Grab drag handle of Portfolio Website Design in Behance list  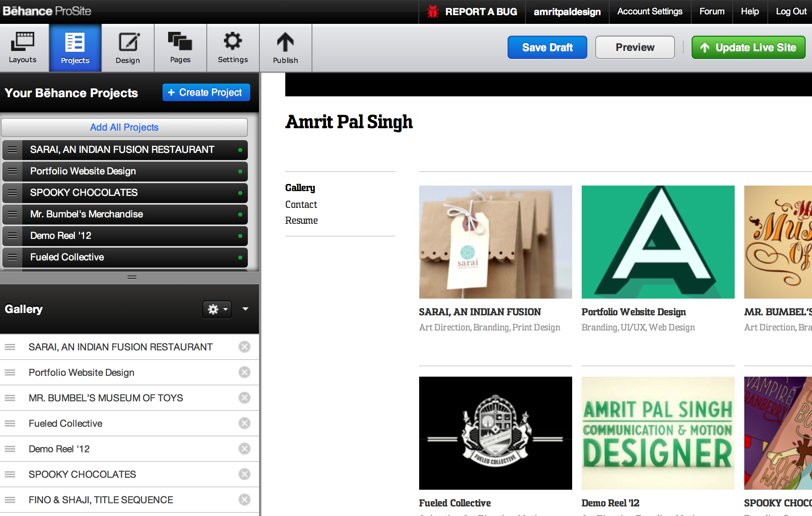click(x=12, y=171)
